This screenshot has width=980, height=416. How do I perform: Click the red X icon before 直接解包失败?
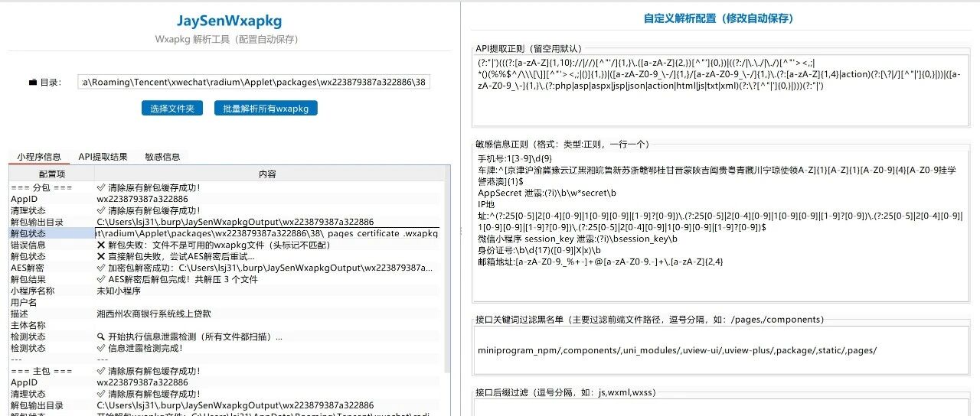[101, 256]
